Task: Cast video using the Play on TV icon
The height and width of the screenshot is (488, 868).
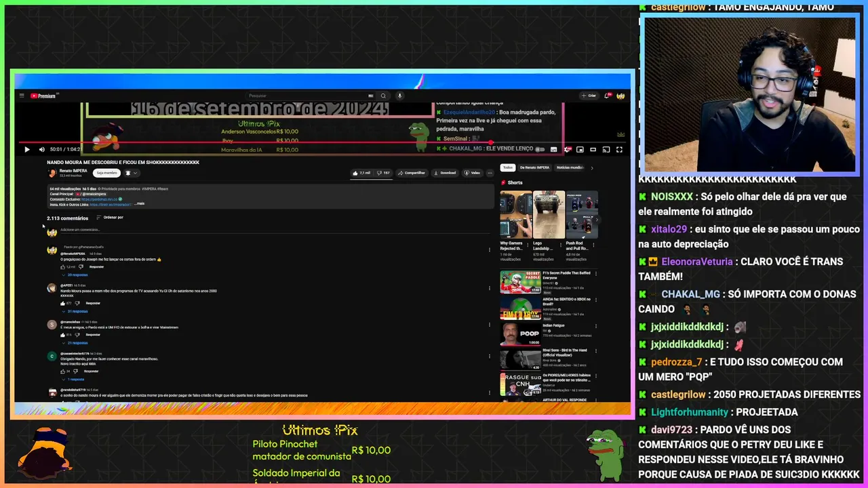Action: (x=606, y=149)
